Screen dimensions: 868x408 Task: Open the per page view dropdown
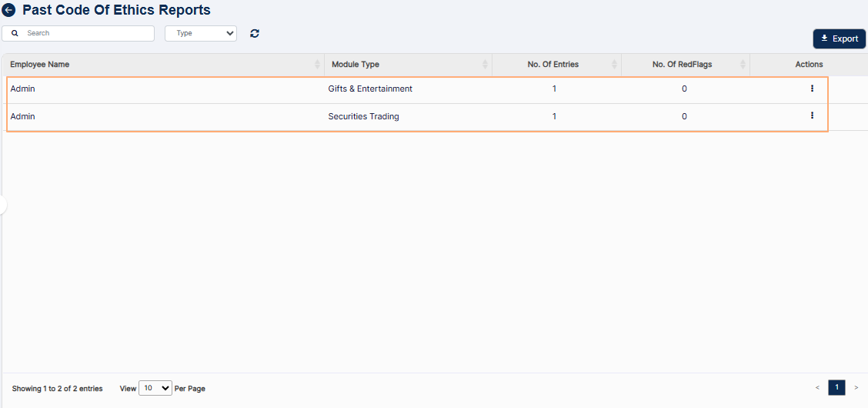(x=155, y=389)
